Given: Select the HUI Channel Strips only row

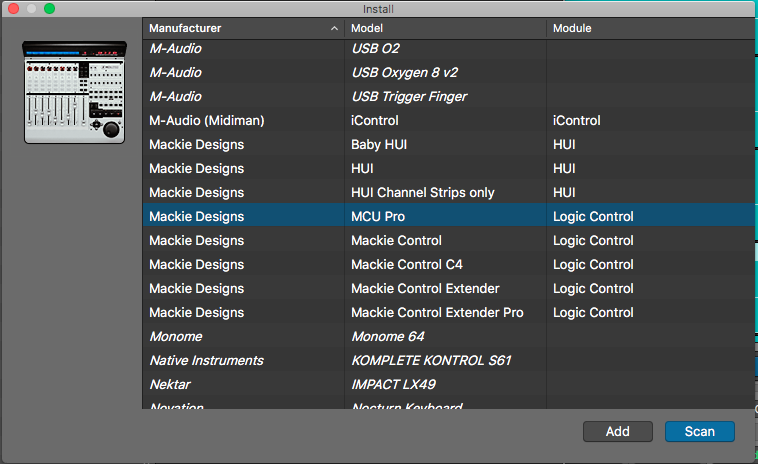Looking at the screenshot, I should (449, 192).
